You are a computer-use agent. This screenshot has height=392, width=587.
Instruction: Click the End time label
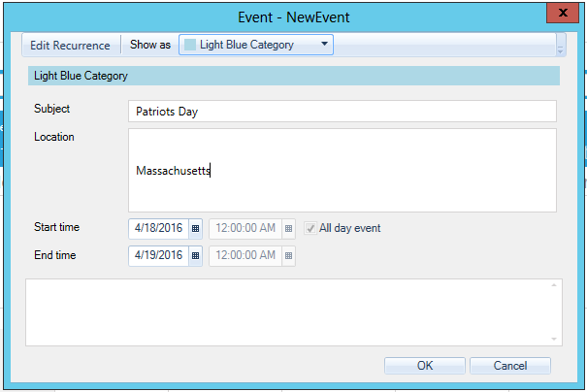(x=55, y=255)
